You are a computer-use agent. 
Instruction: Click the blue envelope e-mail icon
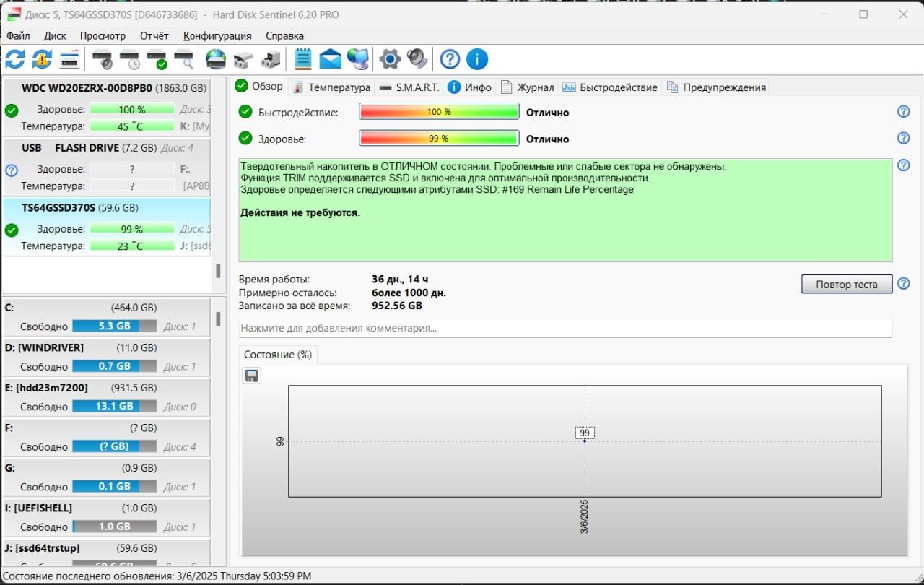pos(330,59)
